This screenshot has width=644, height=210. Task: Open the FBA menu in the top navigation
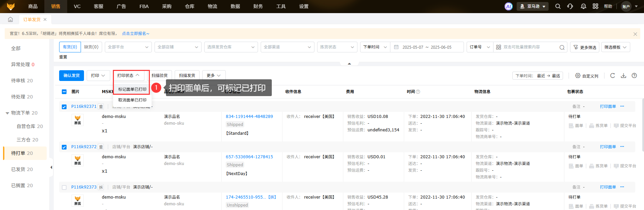(144, 6)
